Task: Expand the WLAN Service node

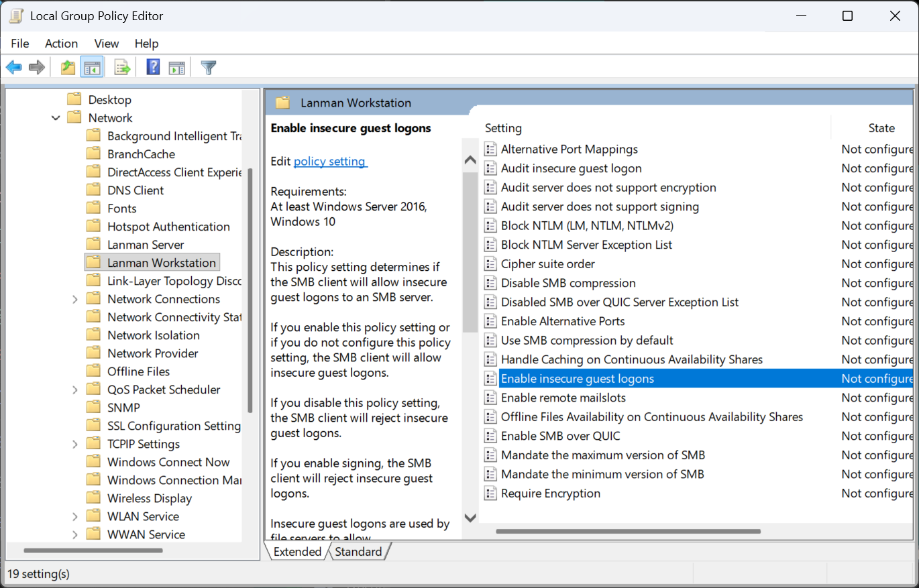Action: pyautogui.click(x=74, y=516)
